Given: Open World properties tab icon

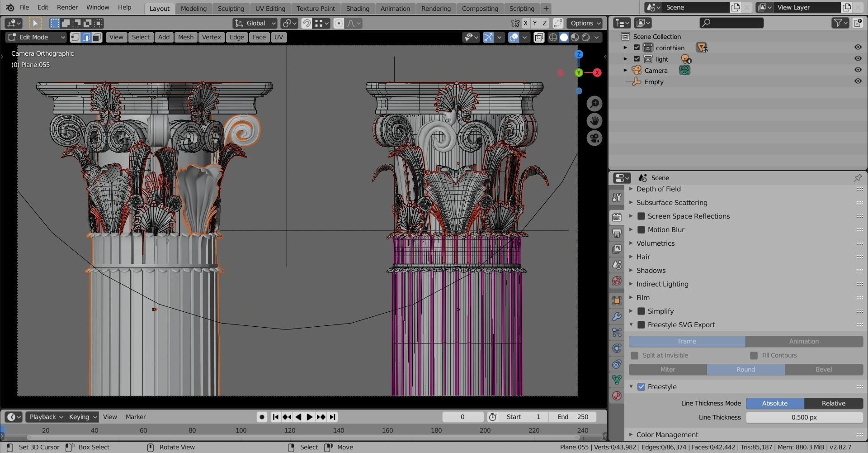Looking at the screenshot, I should coord(617,281).
